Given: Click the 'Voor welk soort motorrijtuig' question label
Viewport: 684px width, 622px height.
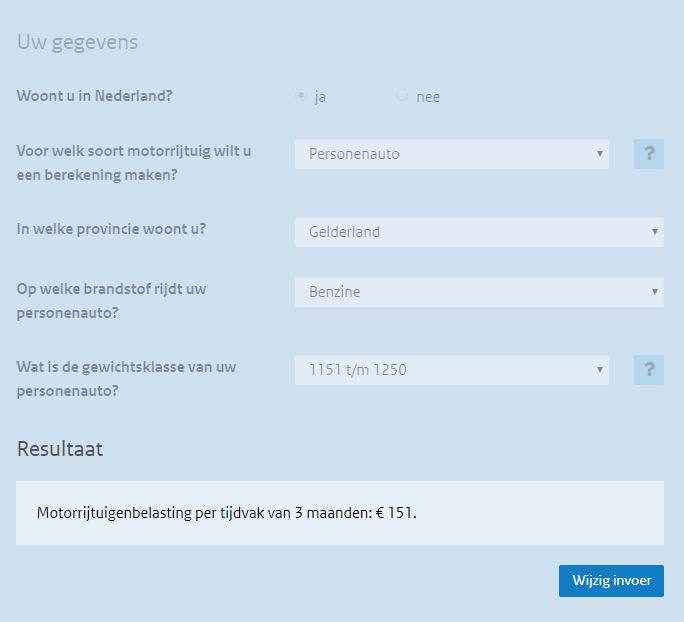Looking at the screenshot, I should click(x=133, y=163).
